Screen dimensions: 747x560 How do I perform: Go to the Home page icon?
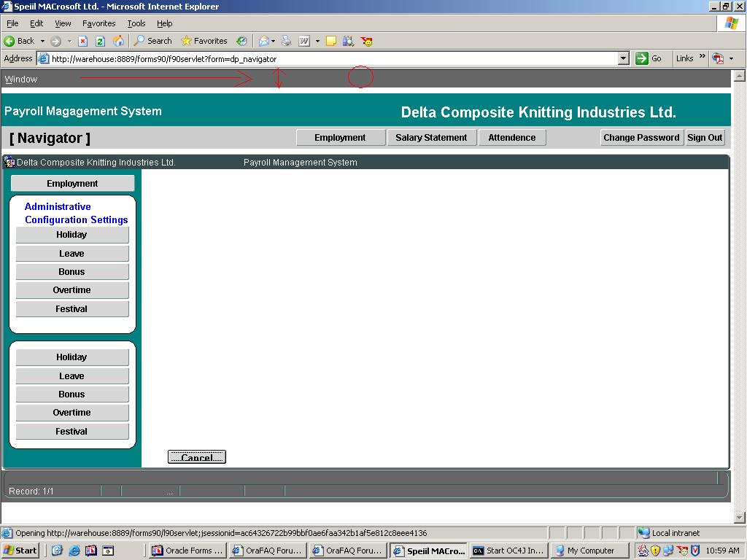click(x=118, y=41)
